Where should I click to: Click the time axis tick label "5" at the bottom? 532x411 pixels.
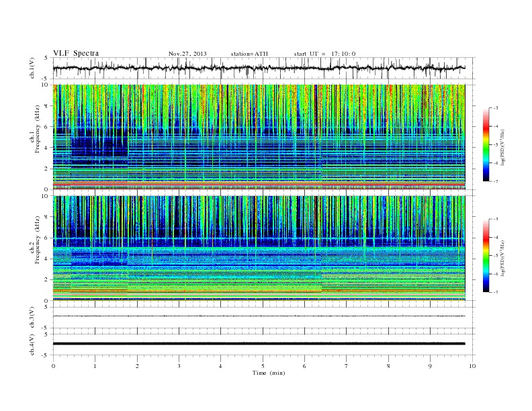(263, 366)
